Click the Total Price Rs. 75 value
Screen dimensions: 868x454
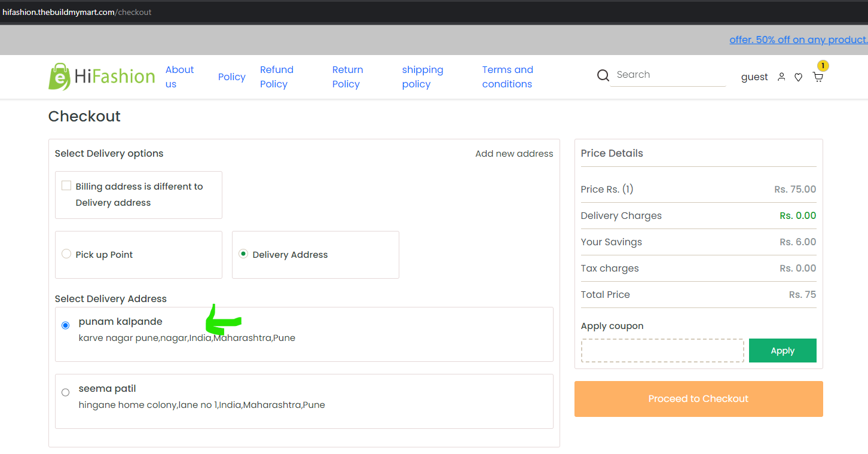point(802,295)
